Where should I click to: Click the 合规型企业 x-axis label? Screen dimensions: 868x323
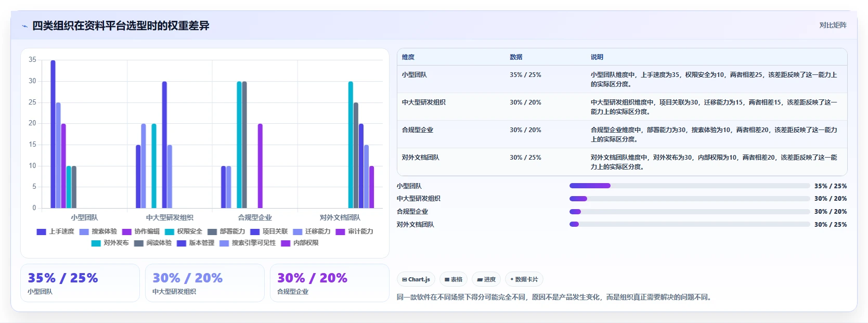(255, 217)
